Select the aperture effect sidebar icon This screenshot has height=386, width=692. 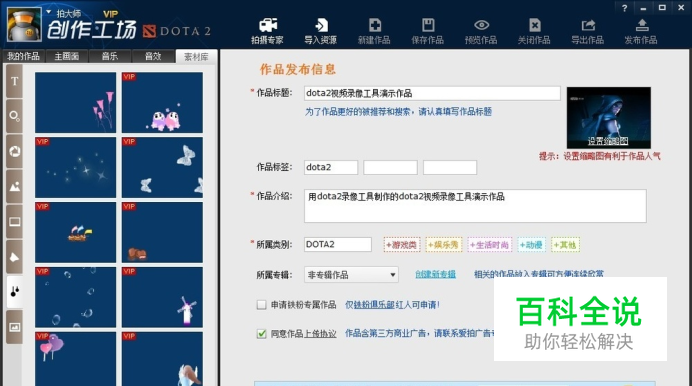tap(15, 151)
